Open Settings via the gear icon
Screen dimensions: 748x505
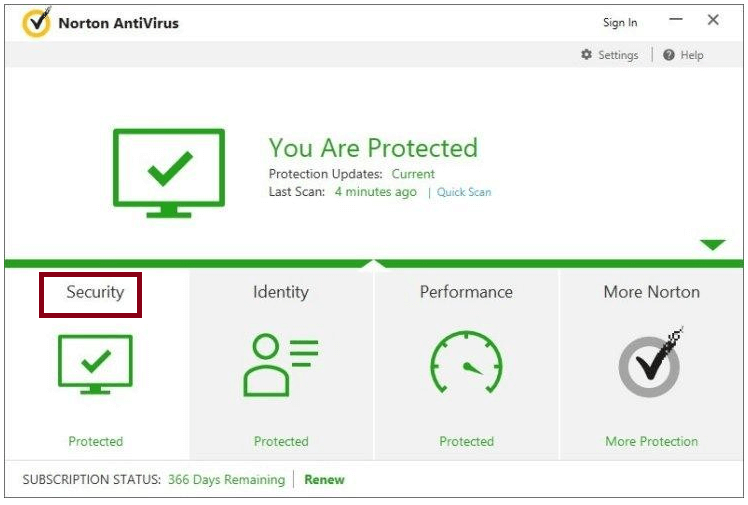[x=586, y=54]
